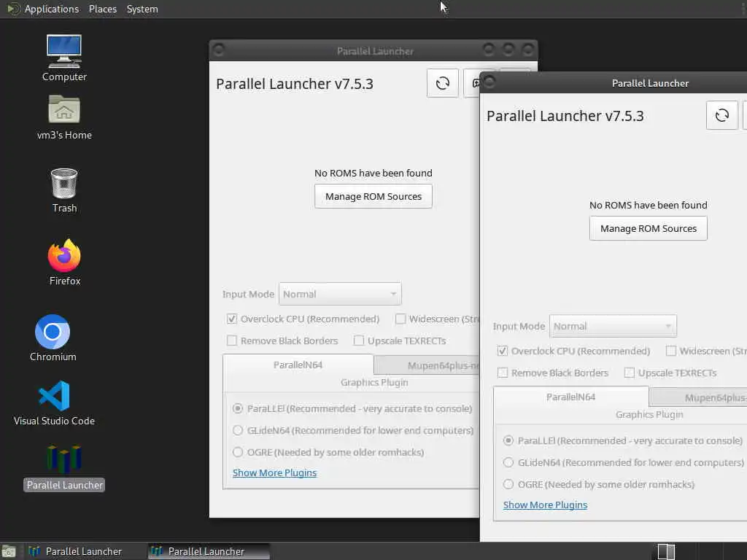
Task: Click Show More Plugins link, back window
Action: (x=274, y=472)
